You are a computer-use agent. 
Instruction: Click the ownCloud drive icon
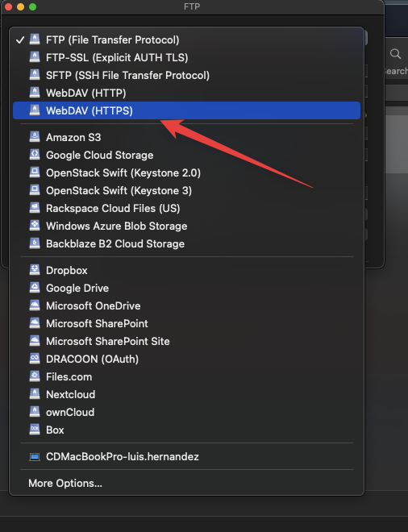click(35, 412)
